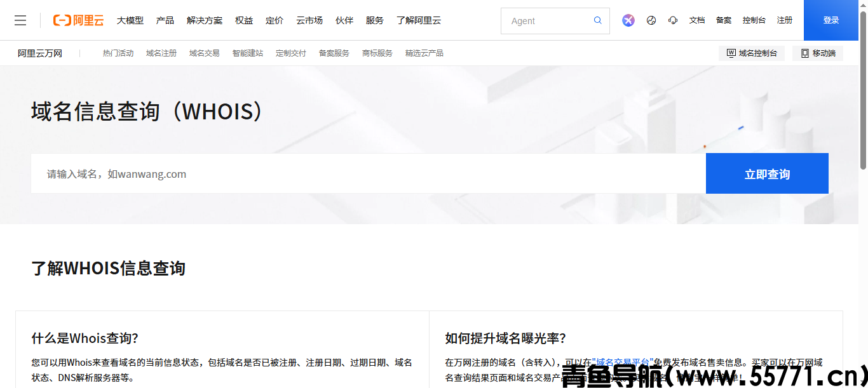Click the blue 登录 button

click(831, 20)
